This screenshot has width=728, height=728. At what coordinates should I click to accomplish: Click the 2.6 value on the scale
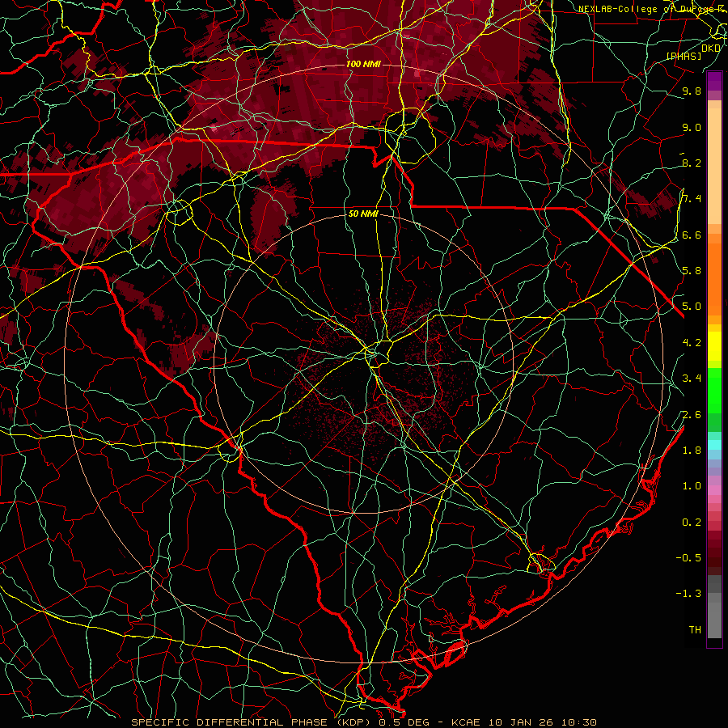coord(692,415)
